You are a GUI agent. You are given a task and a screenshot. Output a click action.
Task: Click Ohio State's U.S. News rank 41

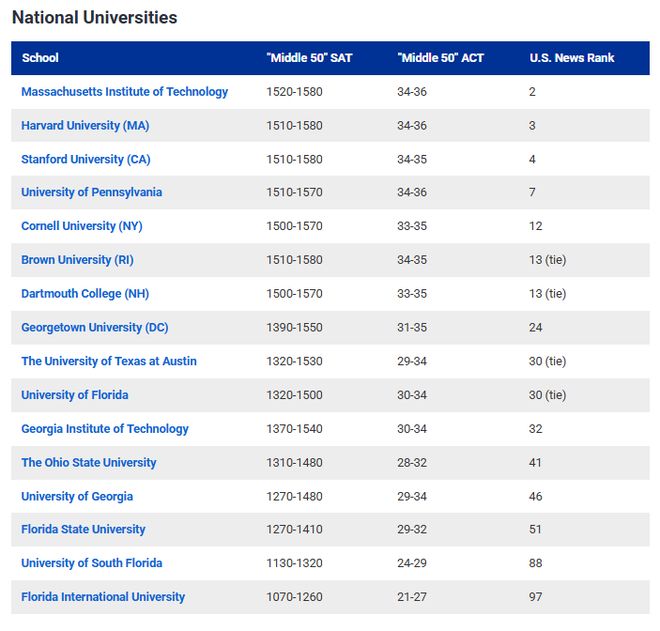pos(536,463)
